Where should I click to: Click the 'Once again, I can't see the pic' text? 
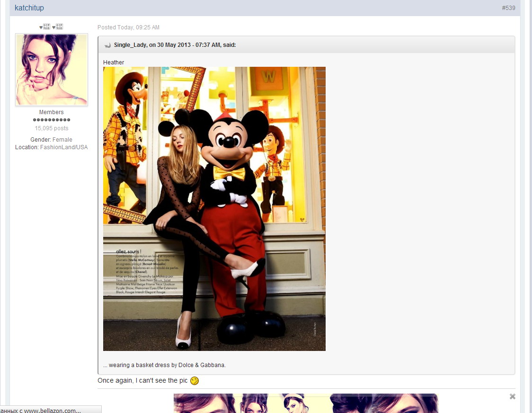tap(142, 381)
